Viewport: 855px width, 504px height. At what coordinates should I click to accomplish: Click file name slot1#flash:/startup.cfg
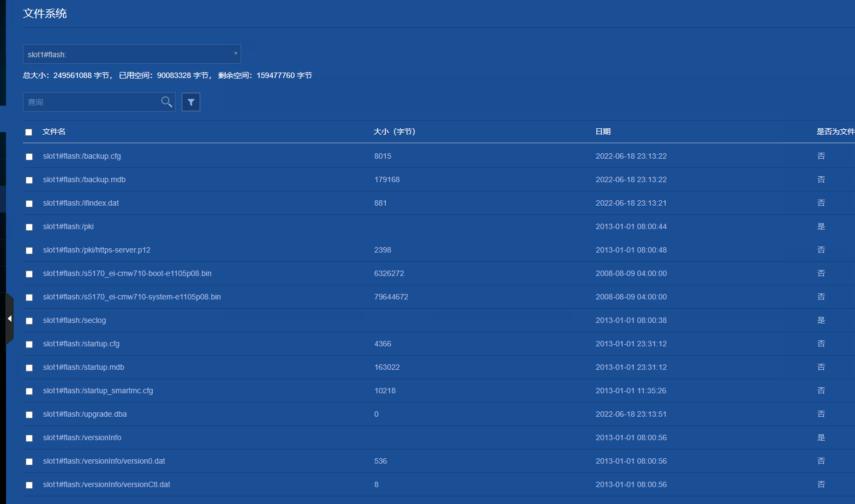point(81,344)
